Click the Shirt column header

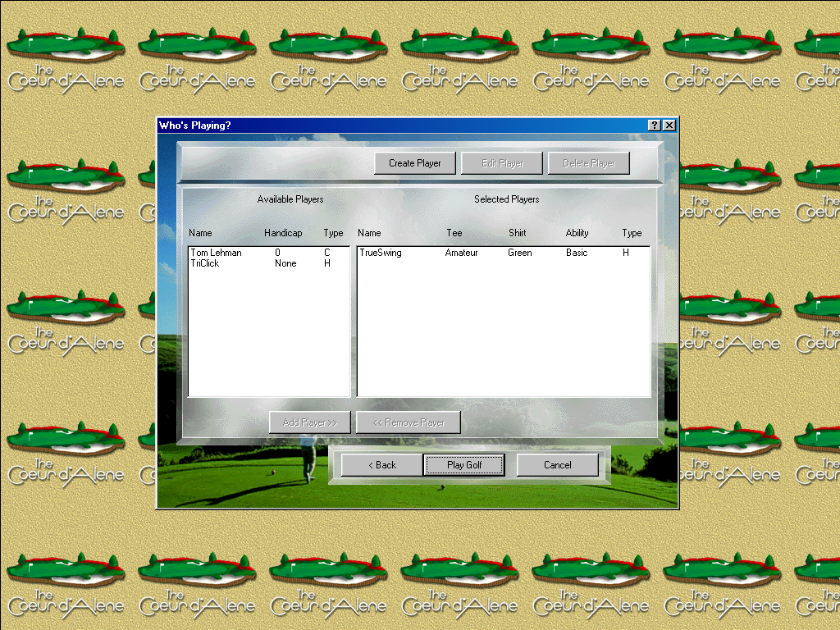(x=517, y=232)
